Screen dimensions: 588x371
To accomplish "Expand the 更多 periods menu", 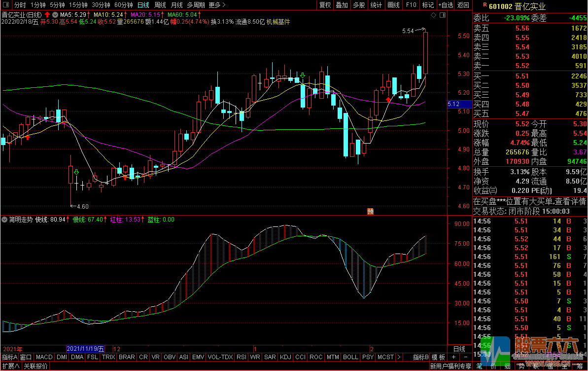I will (x=217, y=5).
